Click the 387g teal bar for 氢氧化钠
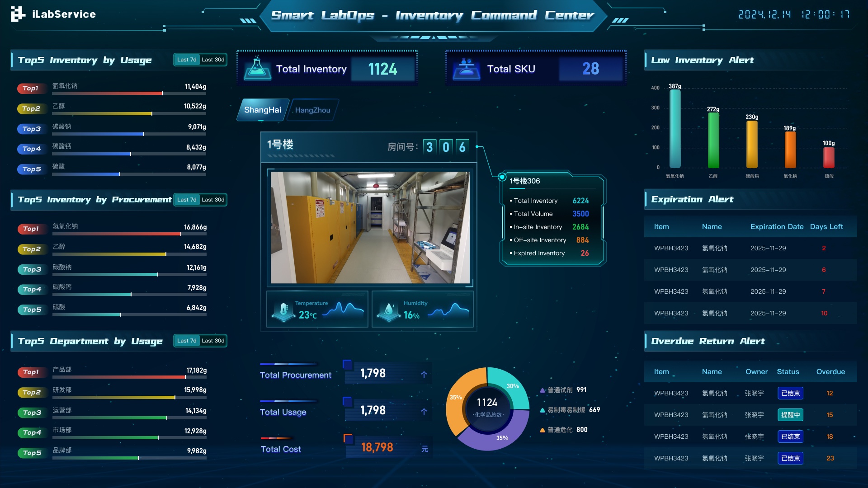 pos(675,129)
